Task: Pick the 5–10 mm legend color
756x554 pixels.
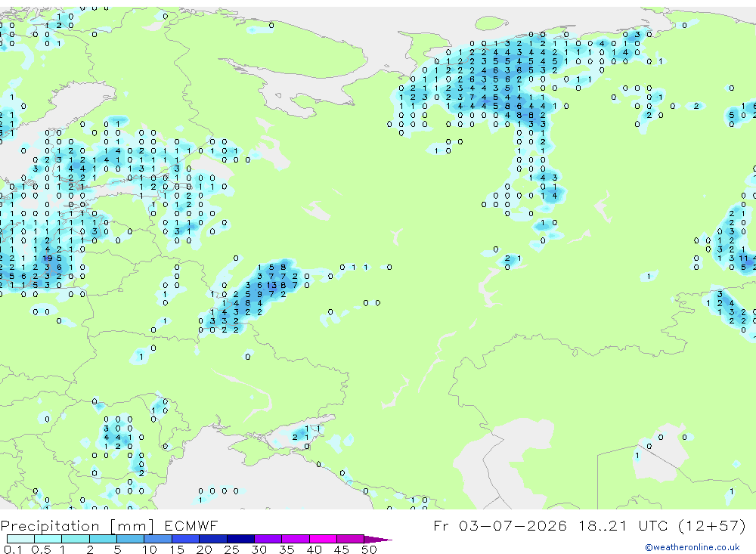Action: click(131, 539)
